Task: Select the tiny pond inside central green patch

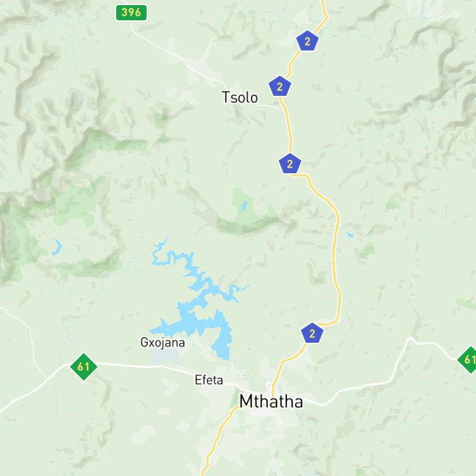Action: [244, 206]
